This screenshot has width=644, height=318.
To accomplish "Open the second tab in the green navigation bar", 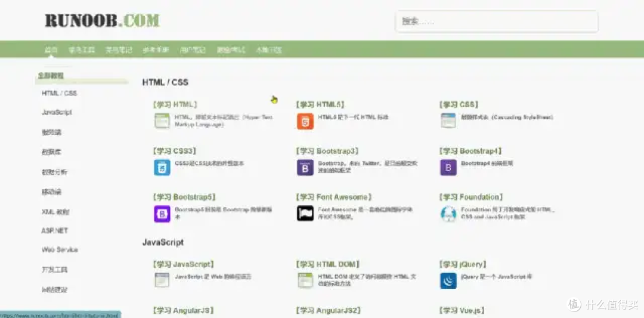I will coord(81,50).
